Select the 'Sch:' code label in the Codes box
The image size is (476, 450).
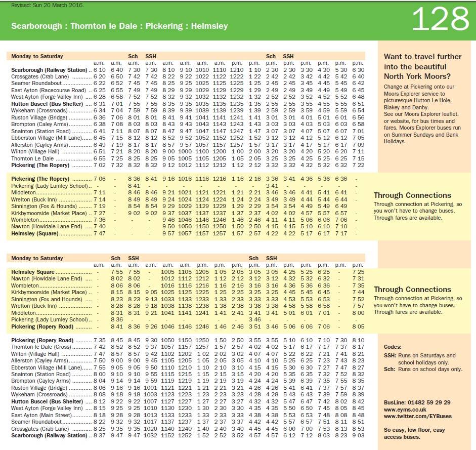tap(390, 369)
